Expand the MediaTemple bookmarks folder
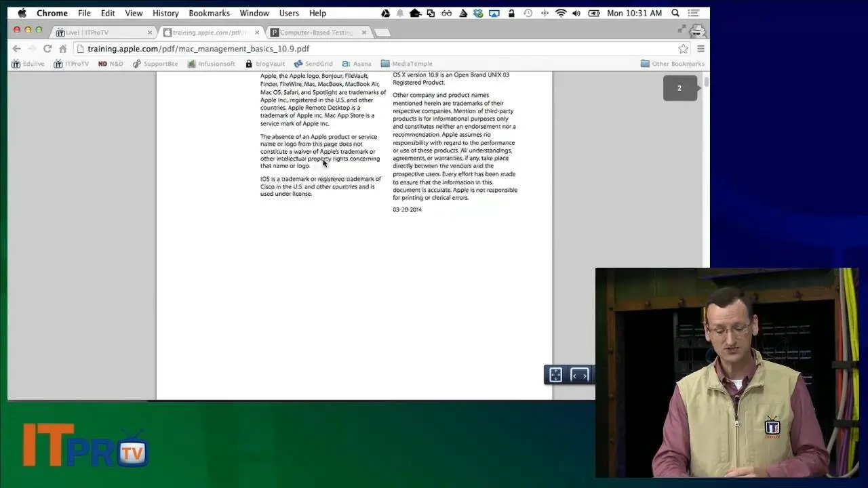 click(406, 64)
